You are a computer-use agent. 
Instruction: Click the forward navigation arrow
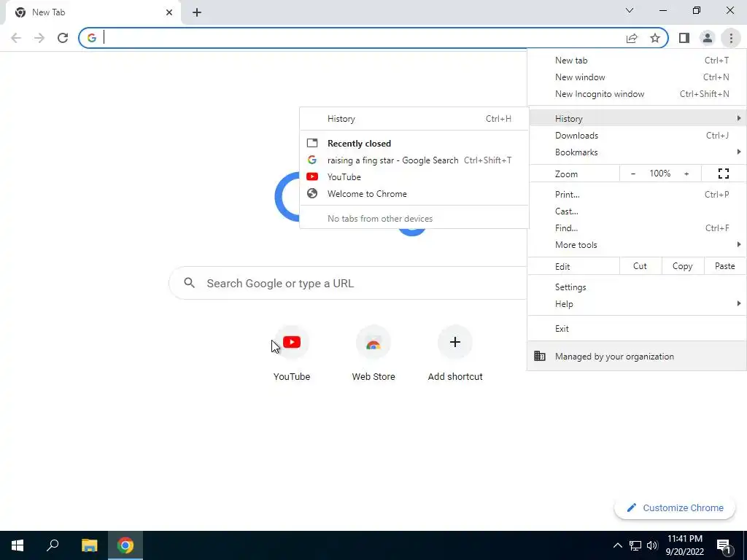[39, 38]
